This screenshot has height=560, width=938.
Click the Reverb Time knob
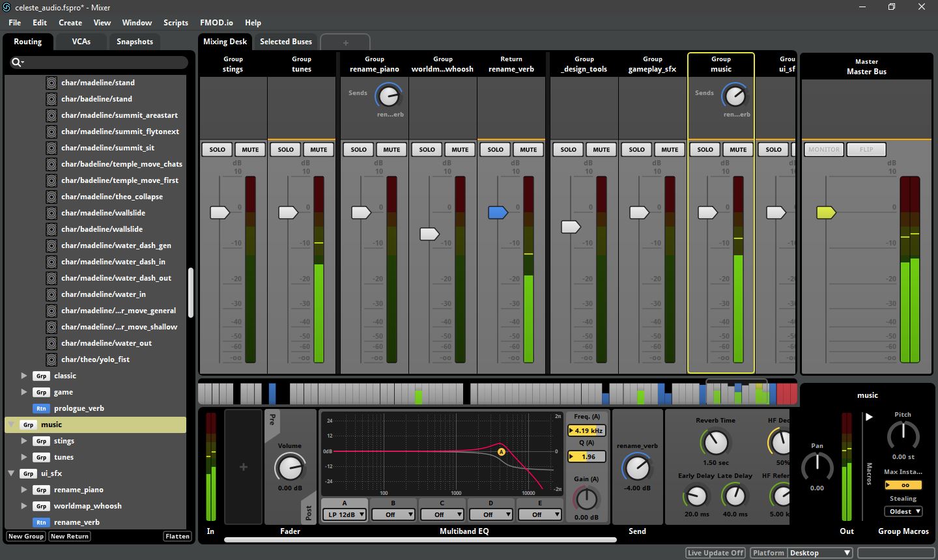(x=715, y=443)
